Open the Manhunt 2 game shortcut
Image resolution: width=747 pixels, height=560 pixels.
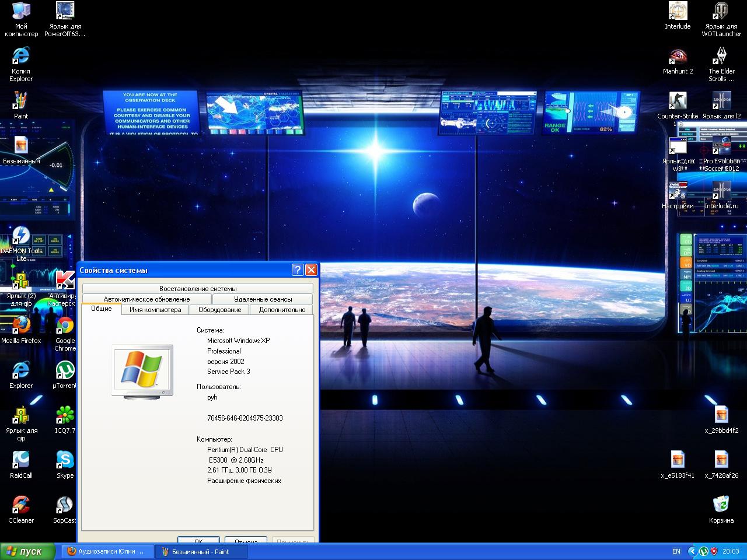point(678,57)
